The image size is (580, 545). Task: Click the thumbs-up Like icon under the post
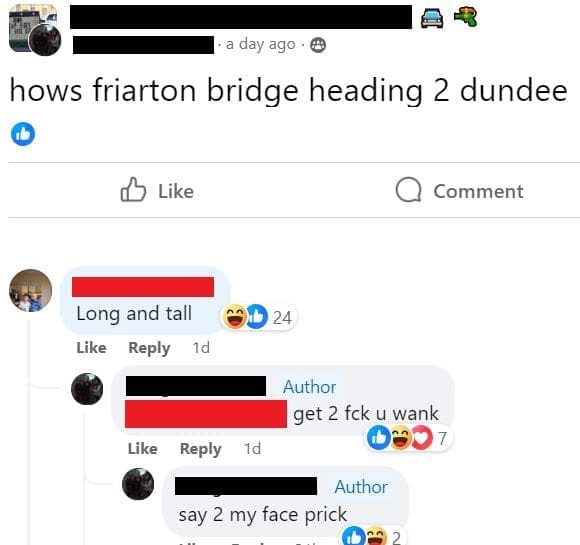(x=133, y=190)
